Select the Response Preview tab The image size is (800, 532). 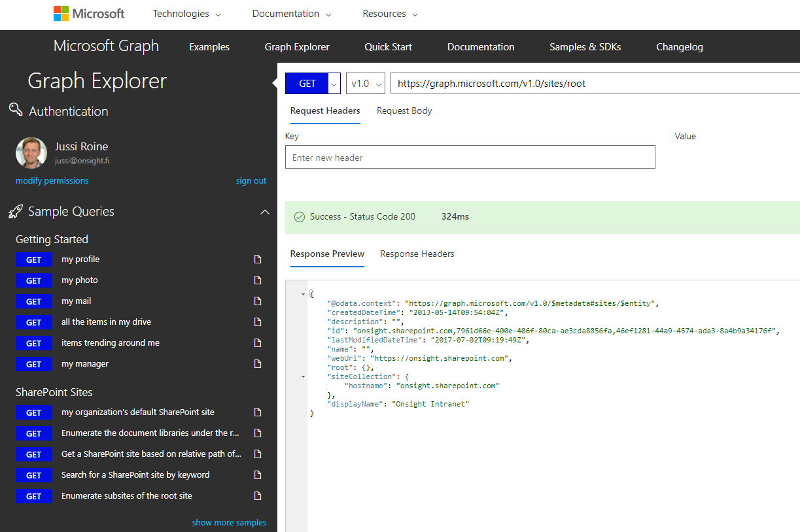pyautogui.click(x=327, y=254)
